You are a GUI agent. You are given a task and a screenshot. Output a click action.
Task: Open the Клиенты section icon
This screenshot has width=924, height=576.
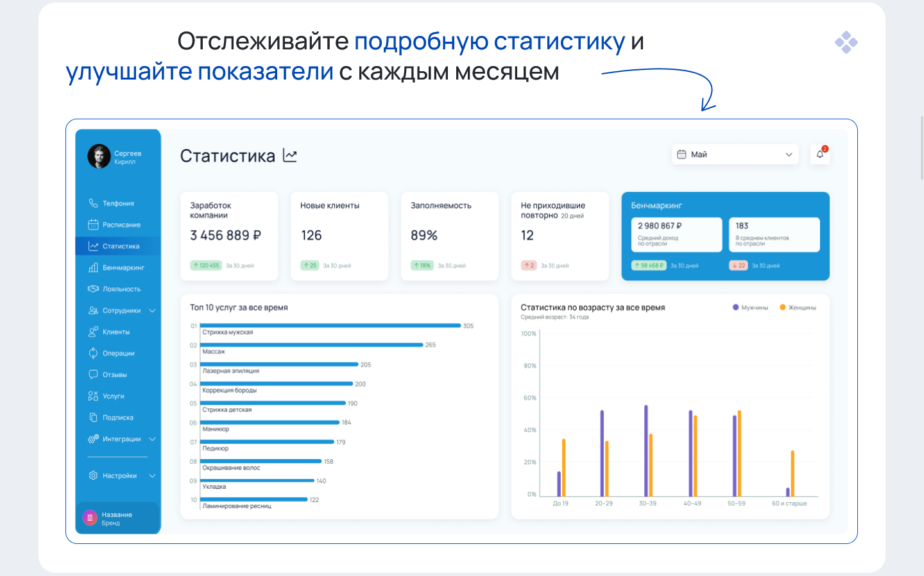click(92, 331)
